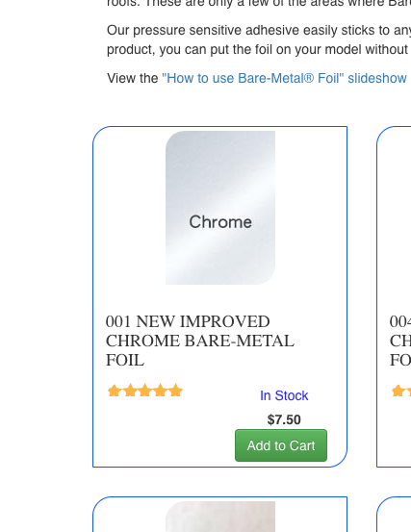This screenshot has width=411, height=532.
Task: Open the 001 New Improved Chrome Bare-Metal Foil title
Action: [200, 341]
